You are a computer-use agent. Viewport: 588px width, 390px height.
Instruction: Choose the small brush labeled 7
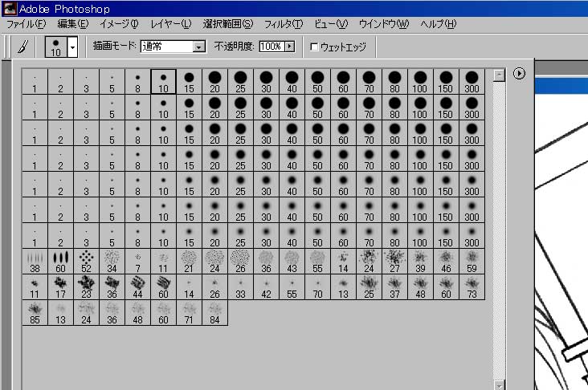[137, 262]
